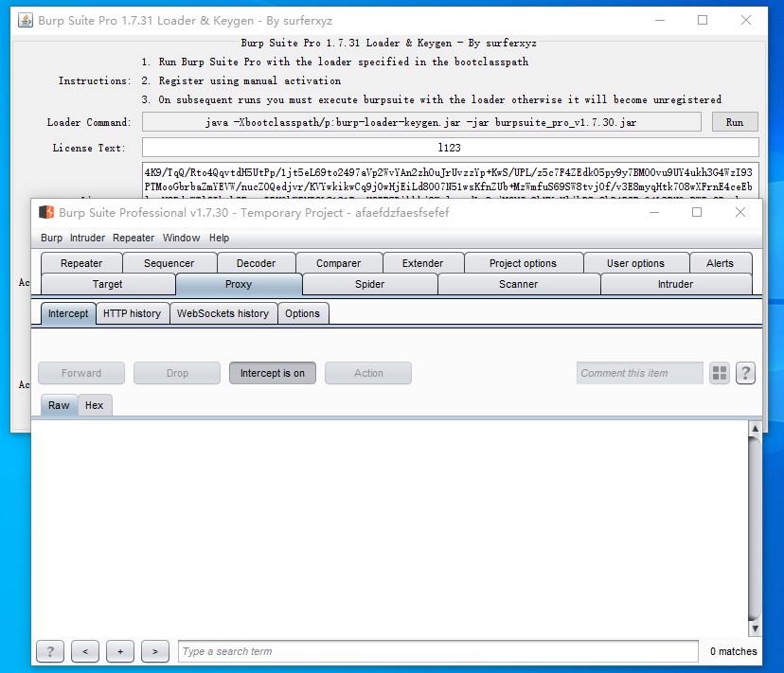Click the Java icon in the Keygen title bar
The image size is (784, 673).
(x=26, y=21)
